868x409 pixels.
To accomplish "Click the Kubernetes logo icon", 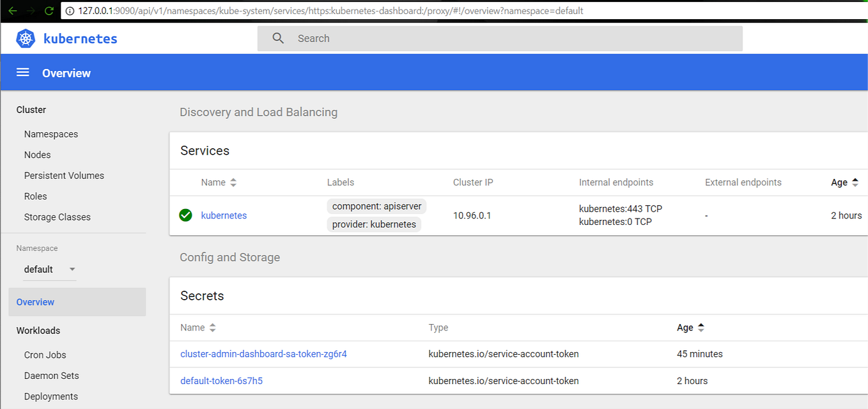I will tap(24, 38).
